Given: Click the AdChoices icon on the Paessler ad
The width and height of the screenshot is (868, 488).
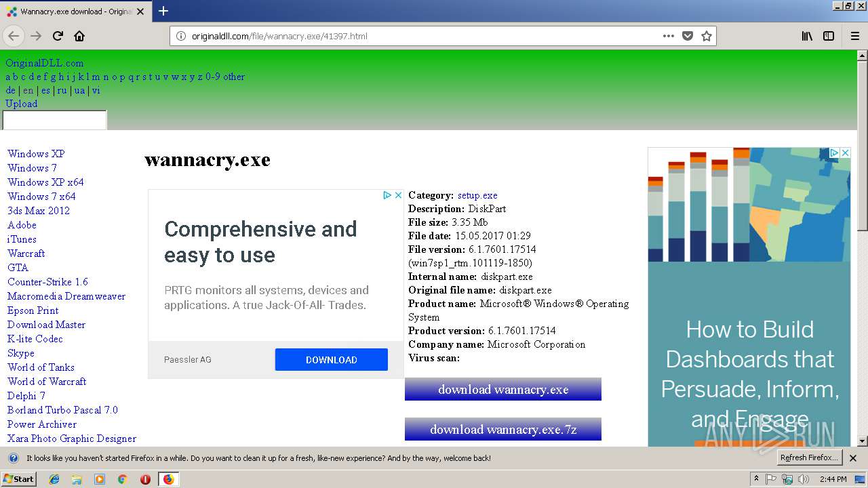Looking at the screenshot, I should coord(387,195).
